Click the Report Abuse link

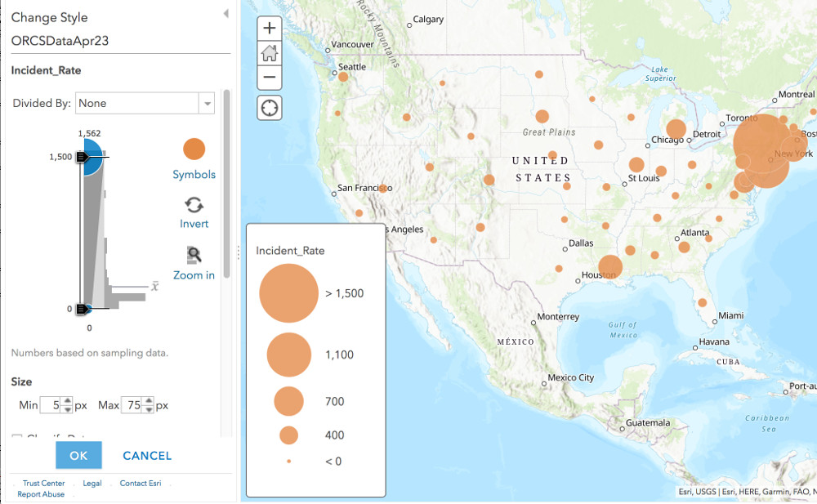[41, 494]
